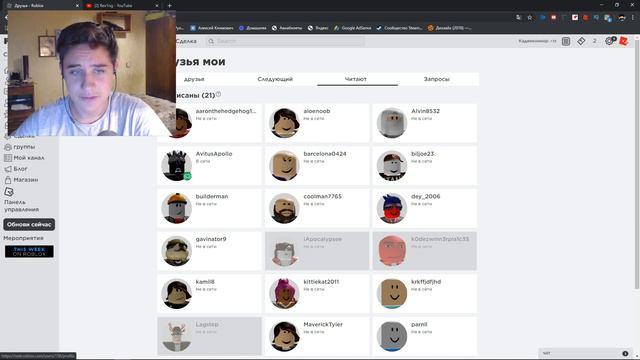Image resolution: width=640 pixels, height=360 pixels.
Task: Click the chat bar notification icon
Action: point(625,353)
